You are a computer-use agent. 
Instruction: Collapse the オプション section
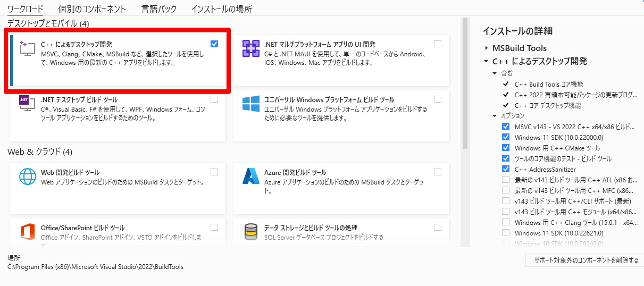(x=495, y=116)
